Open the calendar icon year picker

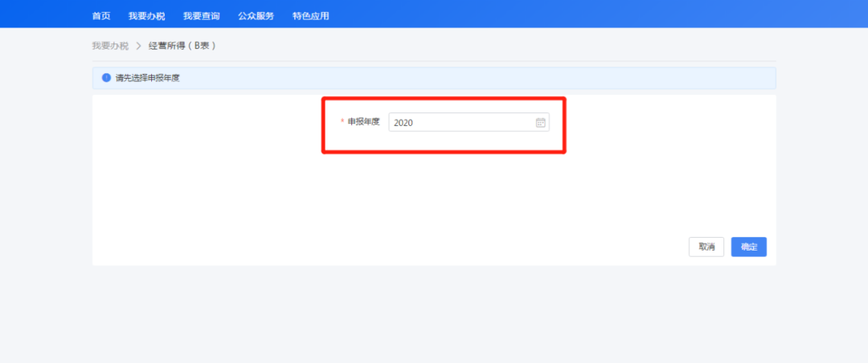pyautogui.click(x=540, y=122)
